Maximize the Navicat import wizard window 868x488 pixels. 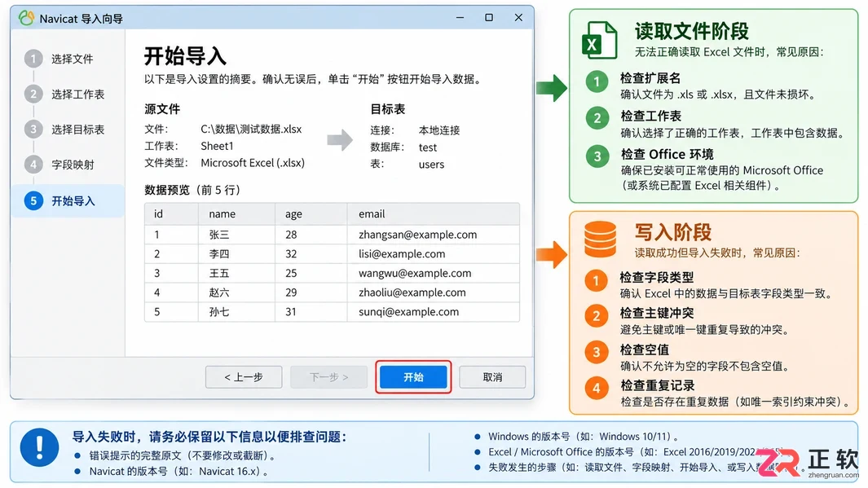pos(489,18)
